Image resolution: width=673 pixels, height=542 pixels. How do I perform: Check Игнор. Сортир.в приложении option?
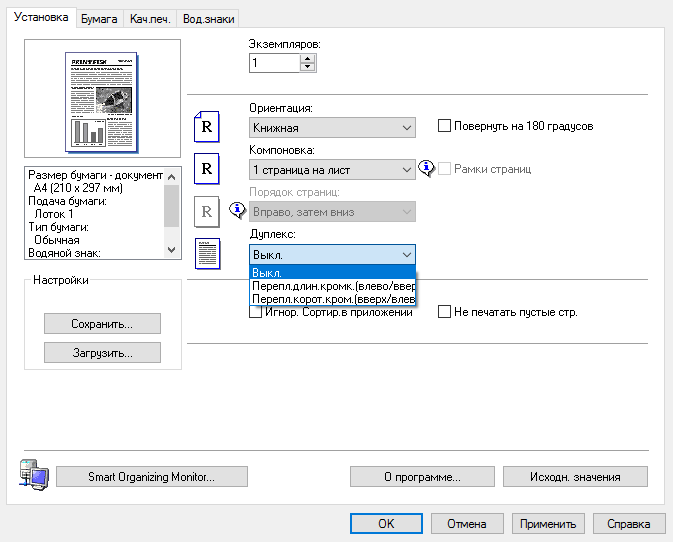tap(255, 312)
